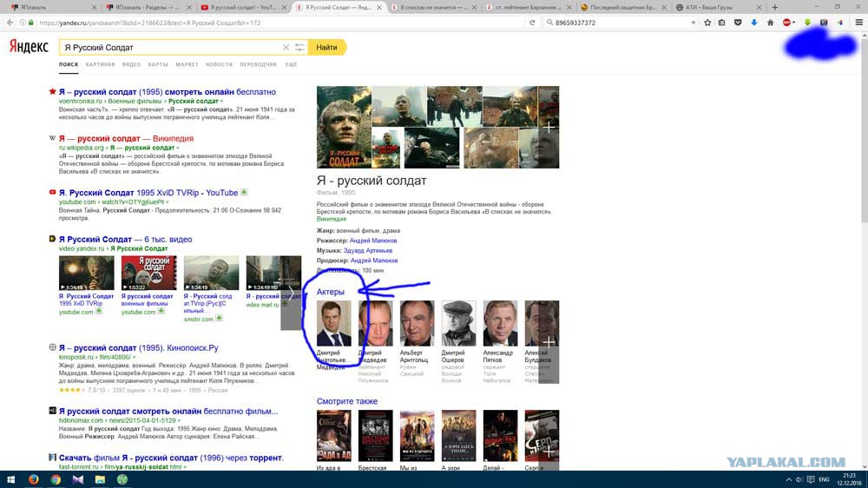The image size is (868, 488).
Task: Open the 6 тыс. видео result link
Action: point(126,240)
